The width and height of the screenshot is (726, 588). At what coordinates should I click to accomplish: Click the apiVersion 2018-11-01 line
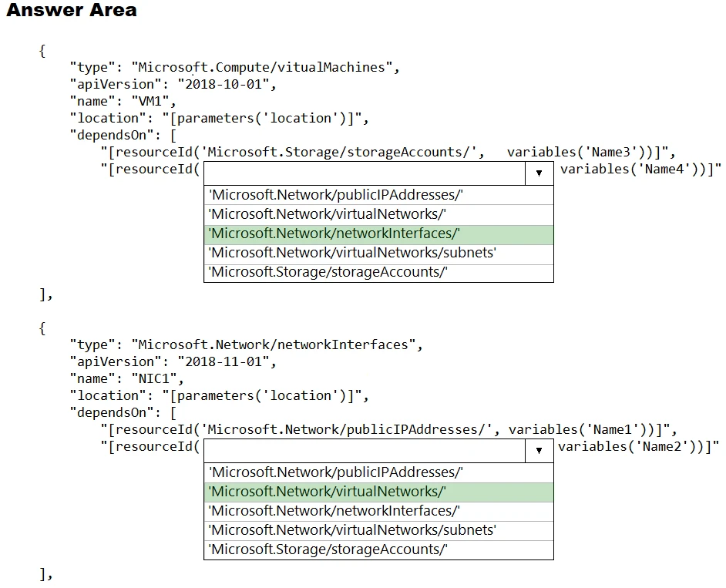click(x=173, y=361)
